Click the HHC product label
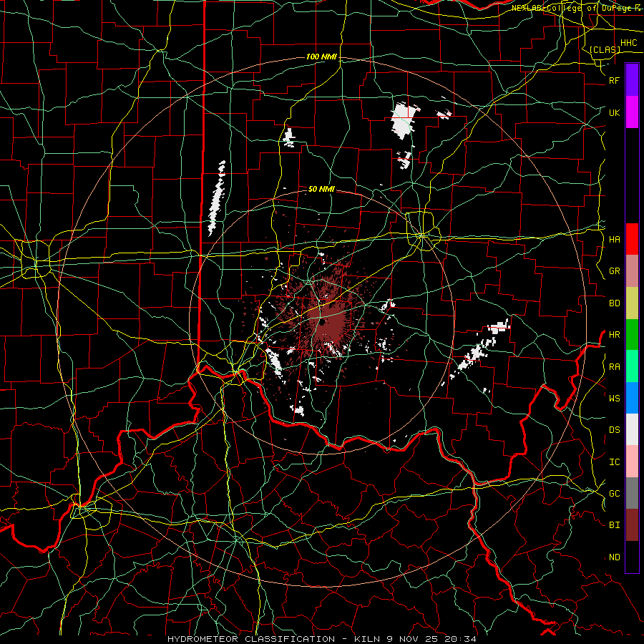 (628, 43)
